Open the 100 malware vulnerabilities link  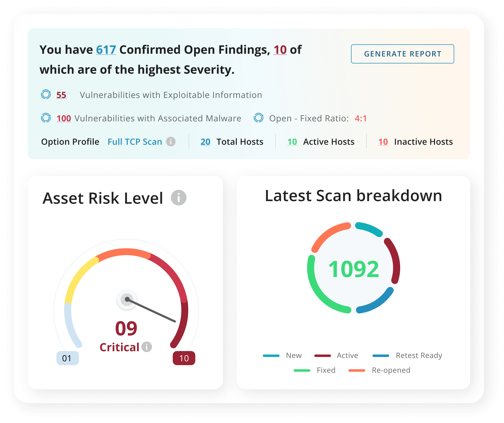click(x=64, y=119)
